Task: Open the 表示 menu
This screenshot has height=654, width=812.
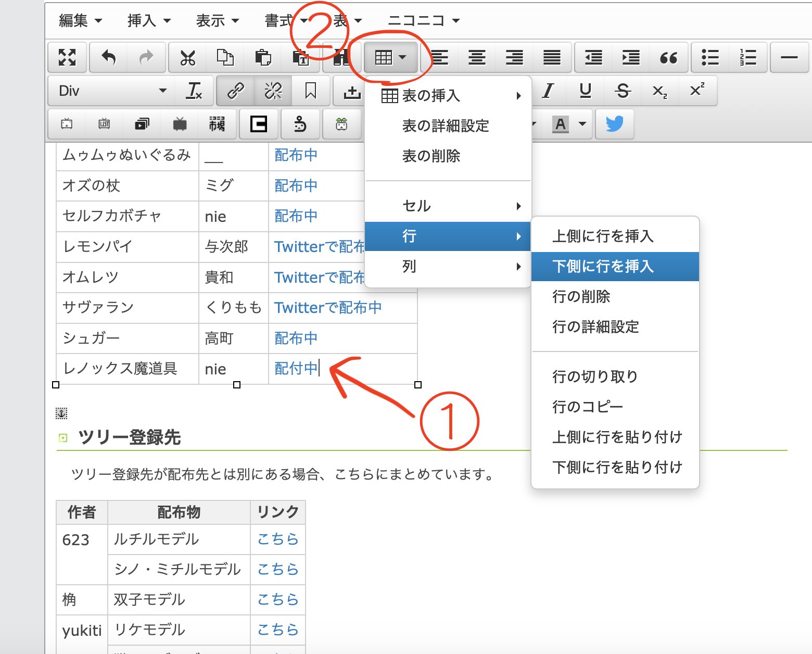Action: (218, 21)
